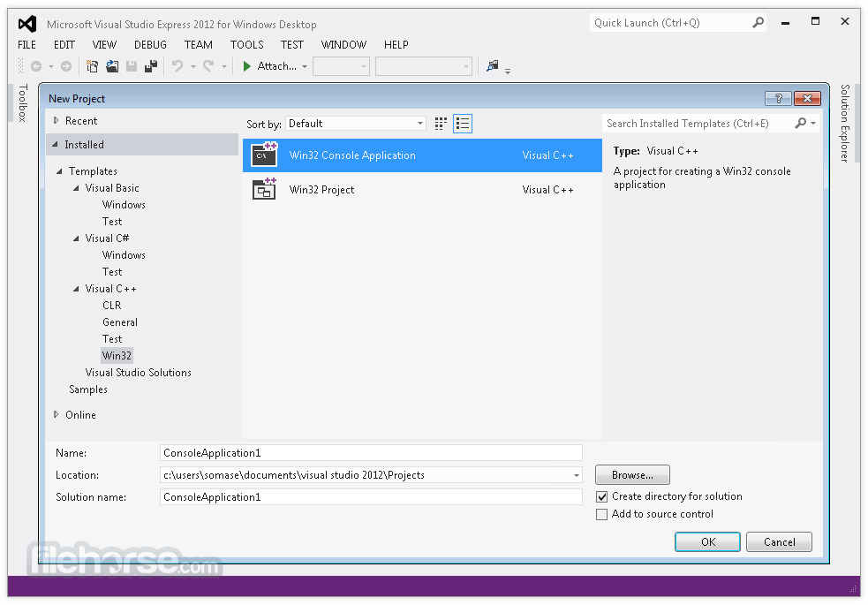Select Windows under Visual Basic
Viewport: 868px width, 605px height.
(x=124, y=205)
